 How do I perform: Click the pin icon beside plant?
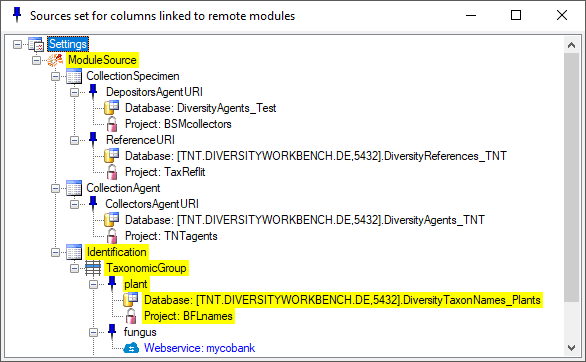click(112, 284)
